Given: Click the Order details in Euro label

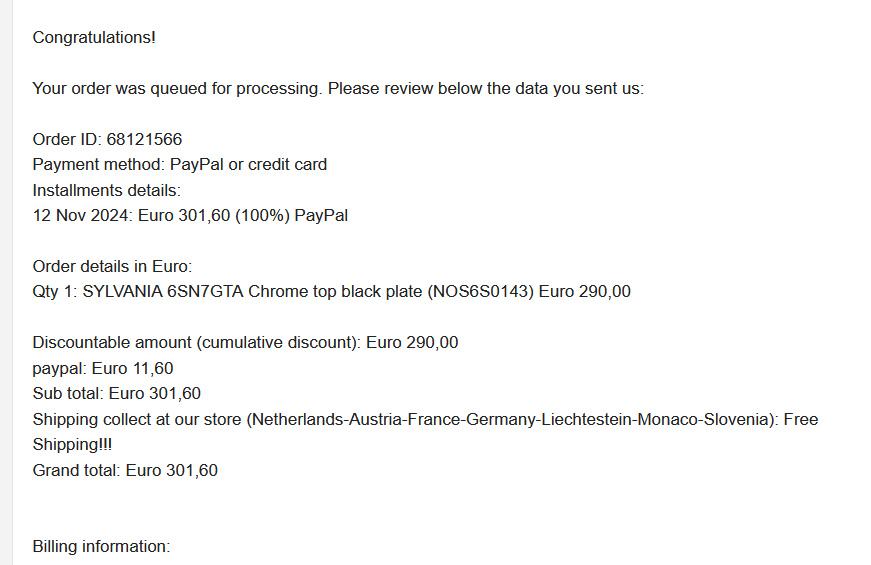Looking at the screenshot, I should click(x=112, y=266).
